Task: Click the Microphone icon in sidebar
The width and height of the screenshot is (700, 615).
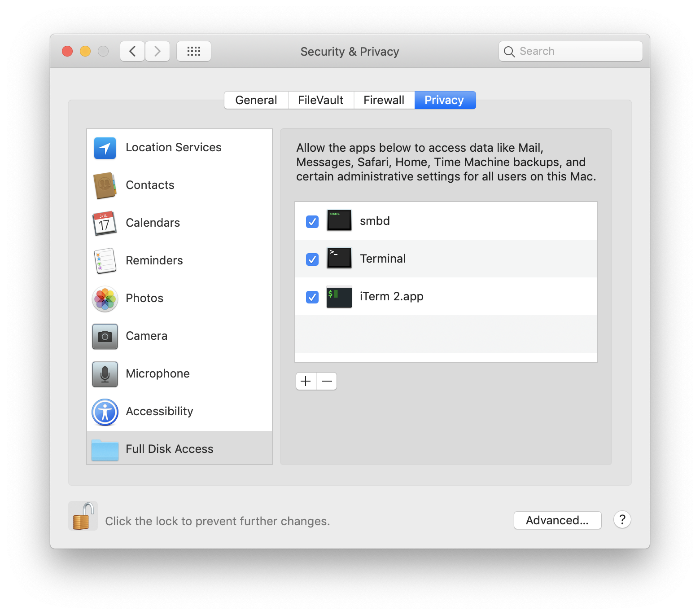Action: coord(105,374)
